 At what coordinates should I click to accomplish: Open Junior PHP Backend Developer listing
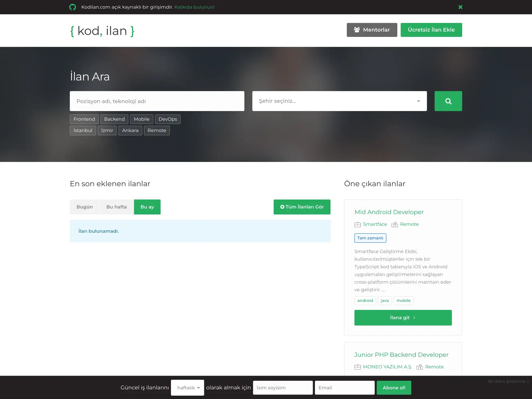click(x=401, y=355)
